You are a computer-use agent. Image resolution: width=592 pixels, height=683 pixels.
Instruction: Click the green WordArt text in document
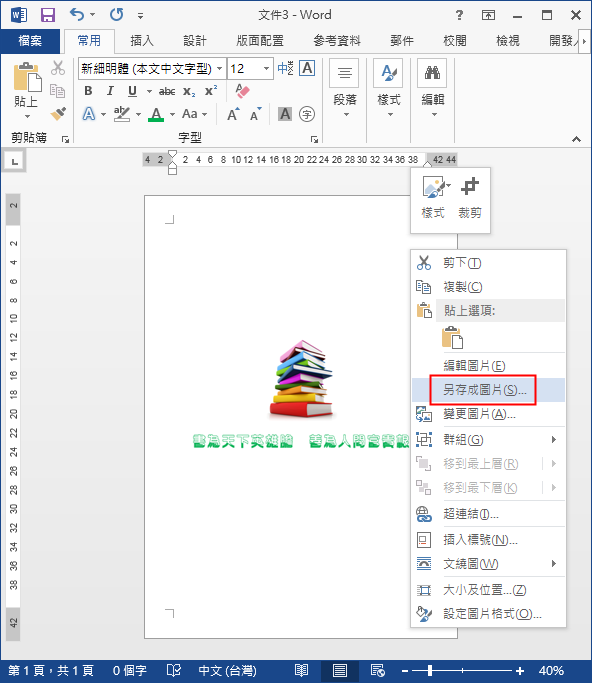301,441
